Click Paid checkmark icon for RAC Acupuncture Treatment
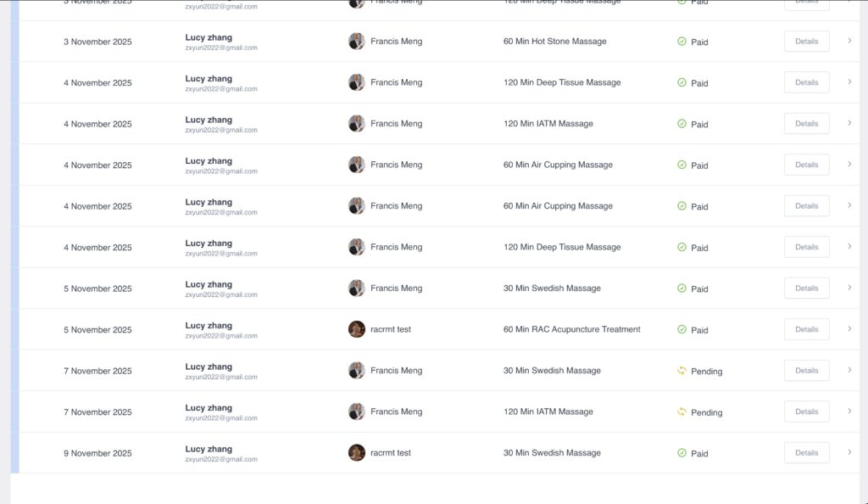Screen dimensions: 868x504 pos(682,330)
